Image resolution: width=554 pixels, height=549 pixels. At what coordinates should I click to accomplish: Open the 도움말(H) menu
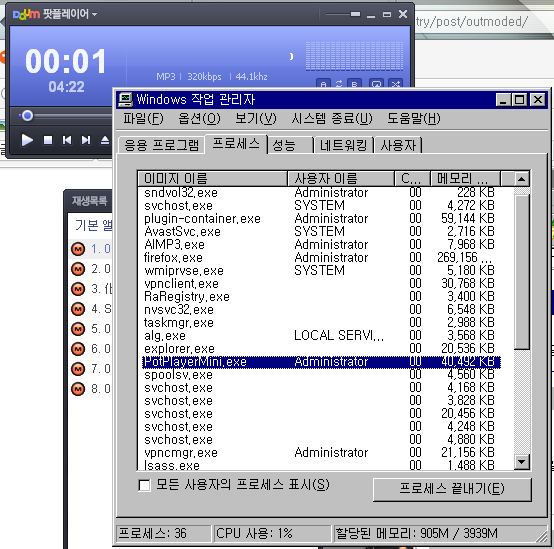click(414, 118)
